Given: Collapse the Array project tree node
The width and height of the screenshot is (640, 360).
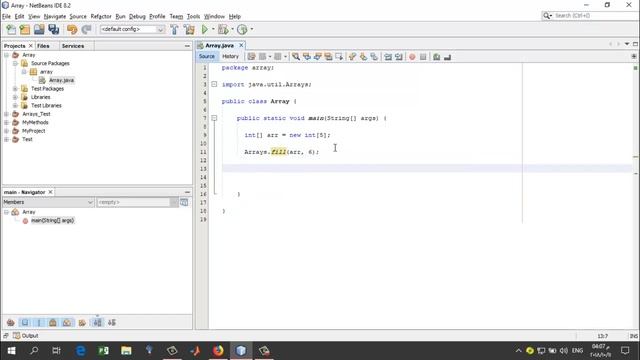Looking at the screenshot, I should tap(7, 55).
